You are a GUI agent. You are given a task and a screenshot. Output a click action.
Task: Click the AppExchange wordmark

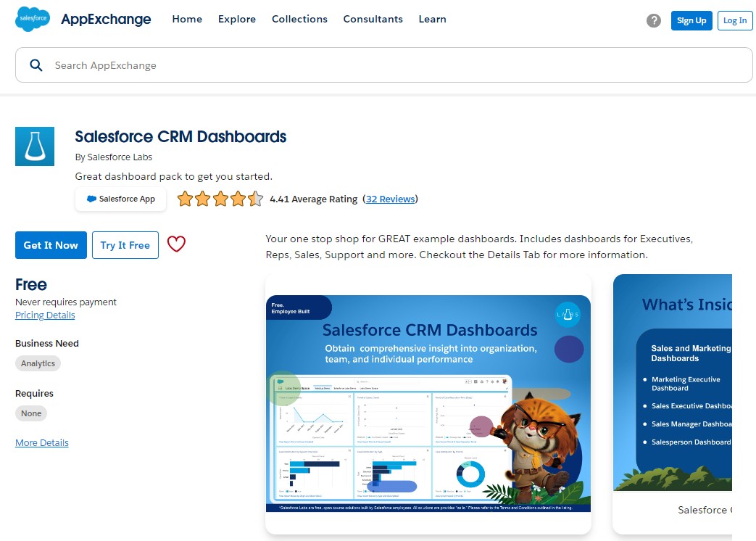coord(106,20)
